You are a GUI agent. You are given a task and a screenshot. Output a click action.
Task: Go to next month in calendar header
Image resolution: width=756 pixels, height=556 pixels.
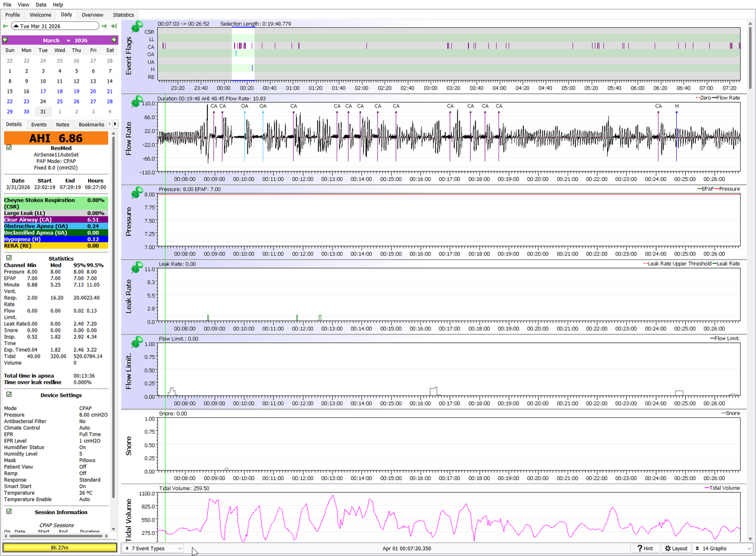click(113, 40)
